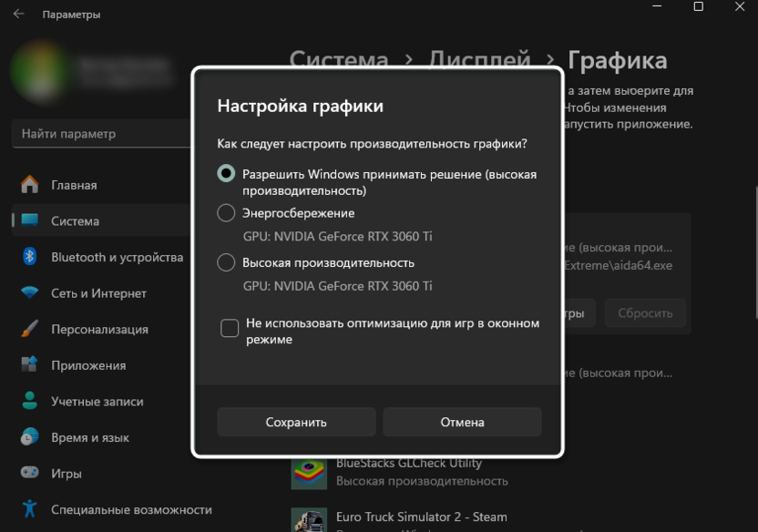The height and width of the screenshot is (532, 758).
Task: Select the Высокая производительность radio button
Action: click(226, 262)
